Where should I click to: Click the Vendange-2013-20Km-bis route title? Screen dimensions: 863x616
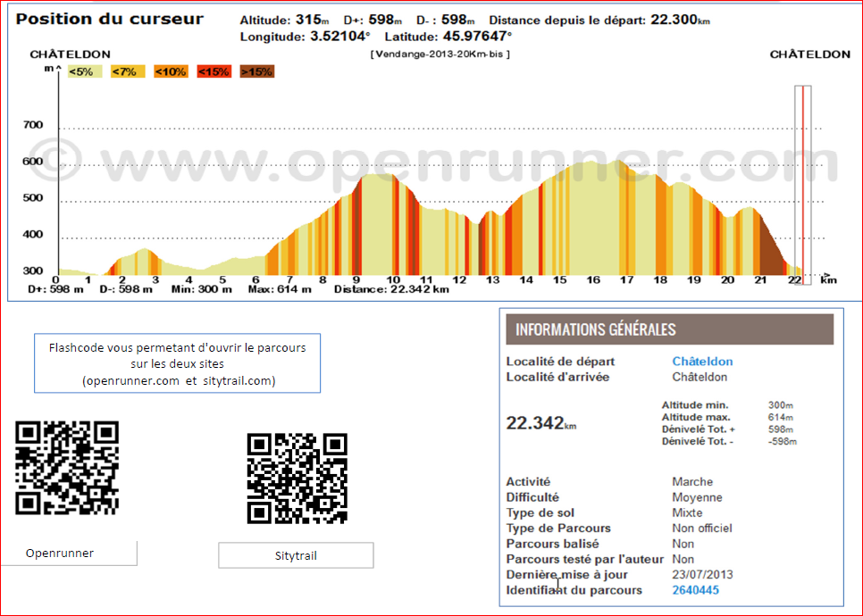click(x=440, y=54)
